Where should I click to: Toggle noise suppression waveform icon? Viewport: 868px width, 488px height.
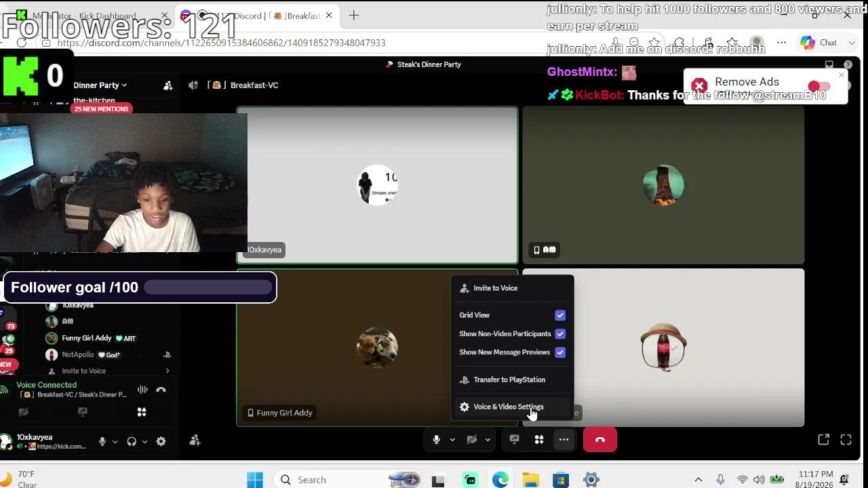[142, 390]
